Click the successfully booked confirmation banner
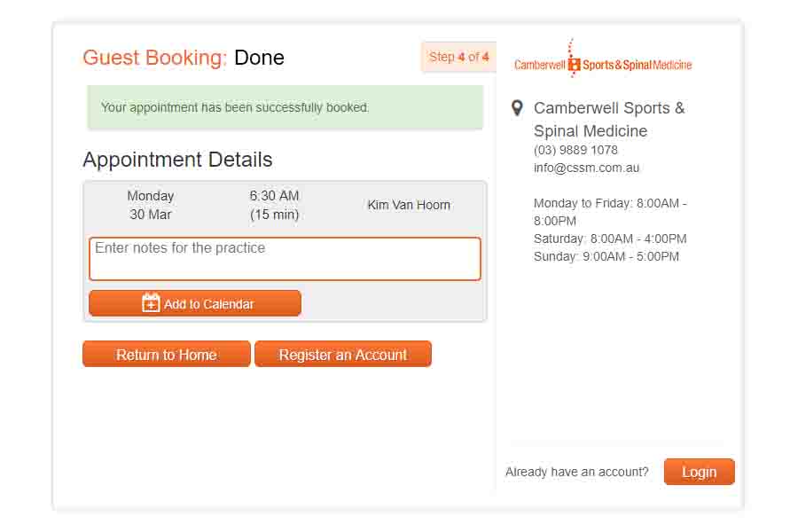798x532 pixels. 285,107
